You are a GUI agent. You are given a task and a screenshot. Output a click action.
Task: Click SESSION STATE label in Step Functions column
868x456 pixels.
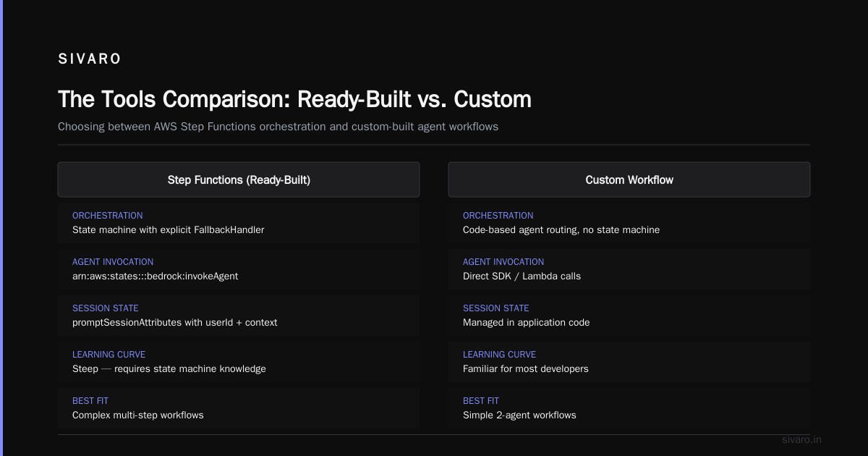[106, 308]
